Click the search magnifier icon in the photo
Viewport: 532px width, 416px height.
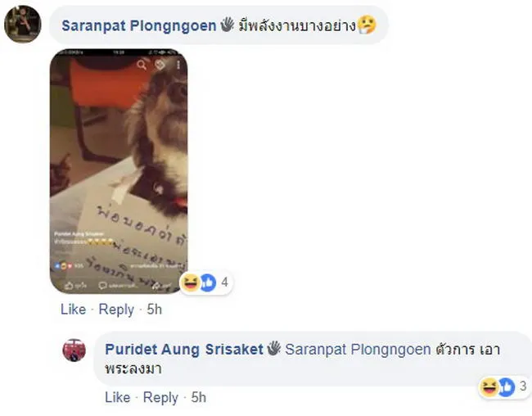tap(142, 65)
